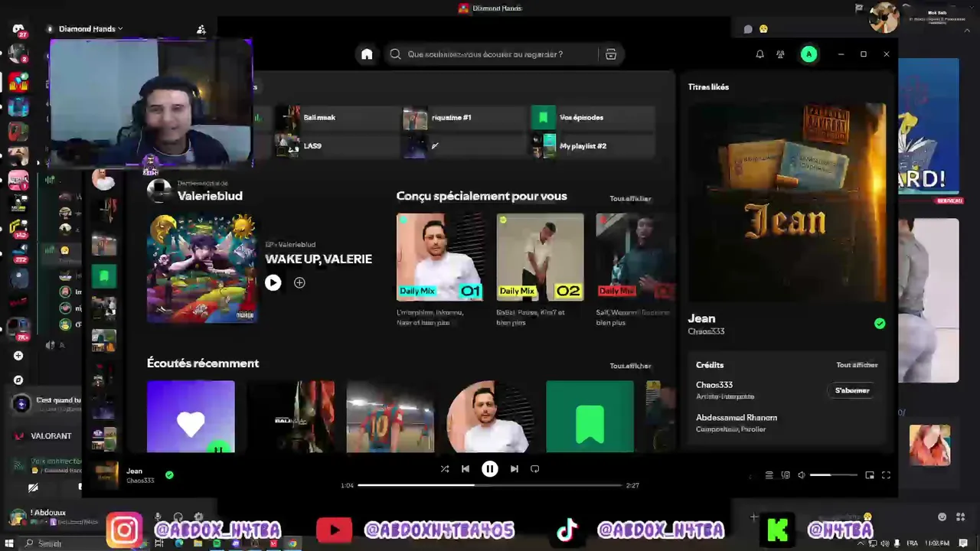Open the football player cover in recents

click(390, 416)
